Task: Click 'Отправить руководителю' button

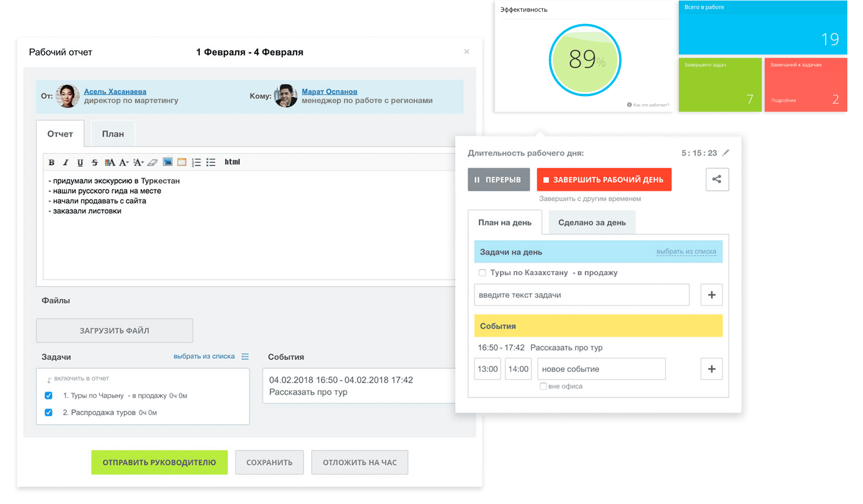Action: [159, 462]
